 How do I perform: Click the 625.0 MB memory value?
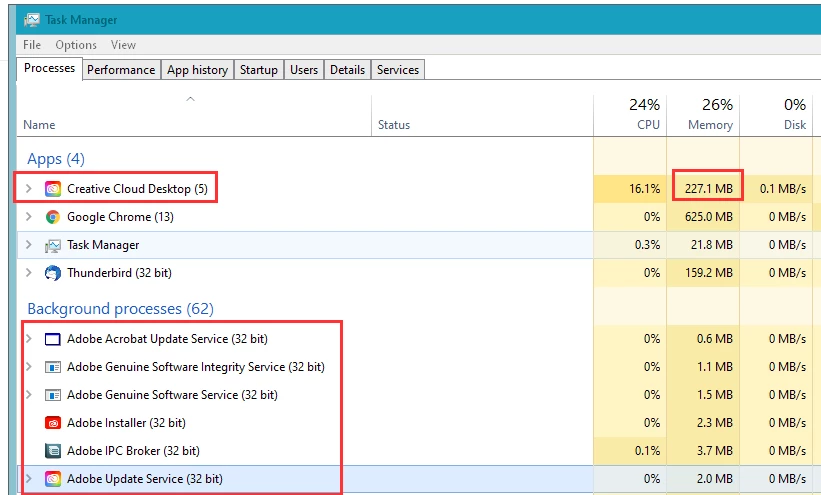tap(708, 217)
